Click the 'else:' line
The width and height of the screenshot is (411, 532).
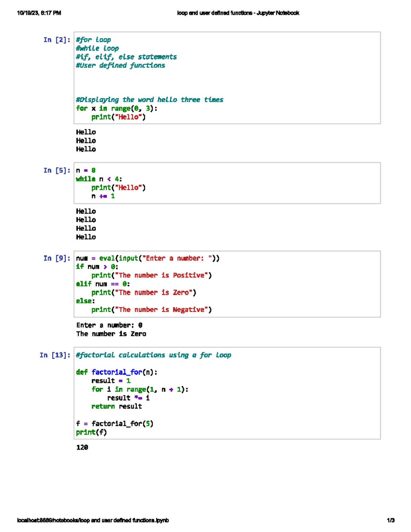point(86,301)
